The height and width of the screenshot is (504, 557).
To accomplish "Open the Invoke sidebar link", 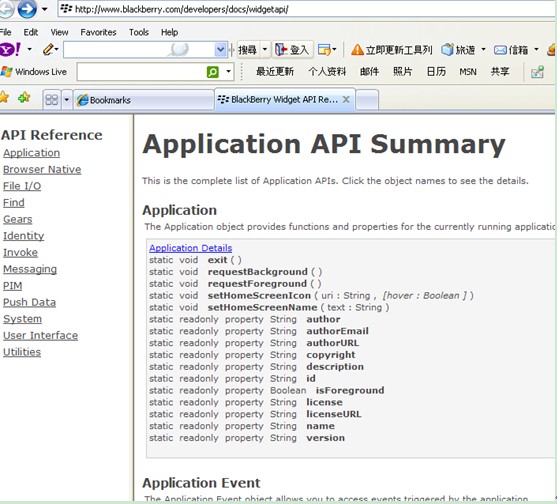I will [x=20, y=253].
